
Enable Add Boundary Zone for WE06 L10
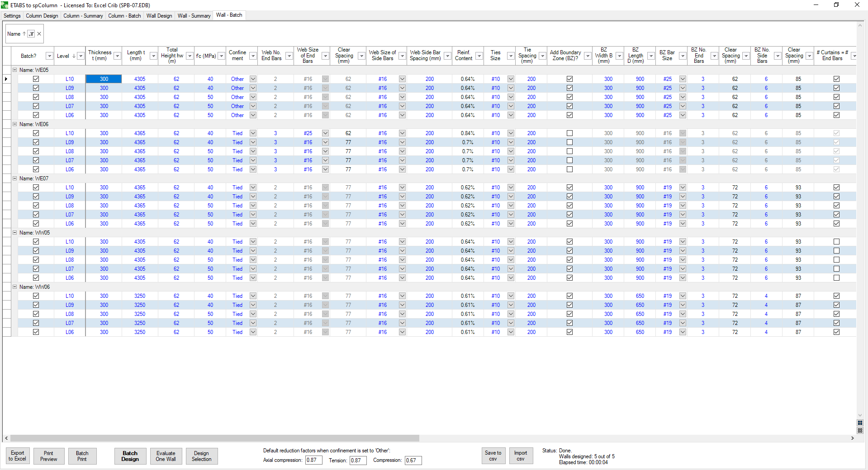(x=569, y=133)
